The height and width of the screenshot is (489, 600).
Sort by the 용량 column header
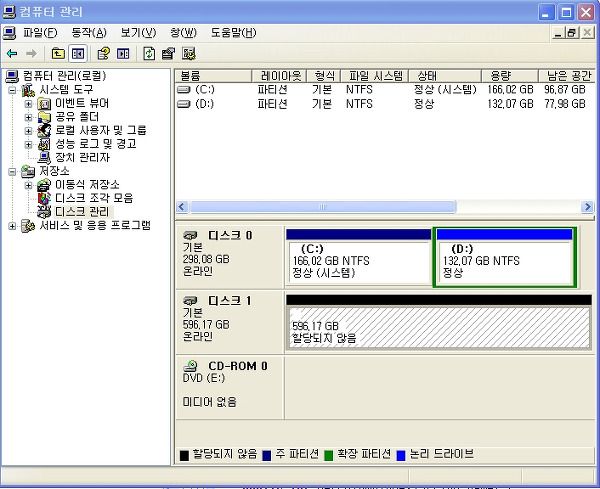(510, 76)
